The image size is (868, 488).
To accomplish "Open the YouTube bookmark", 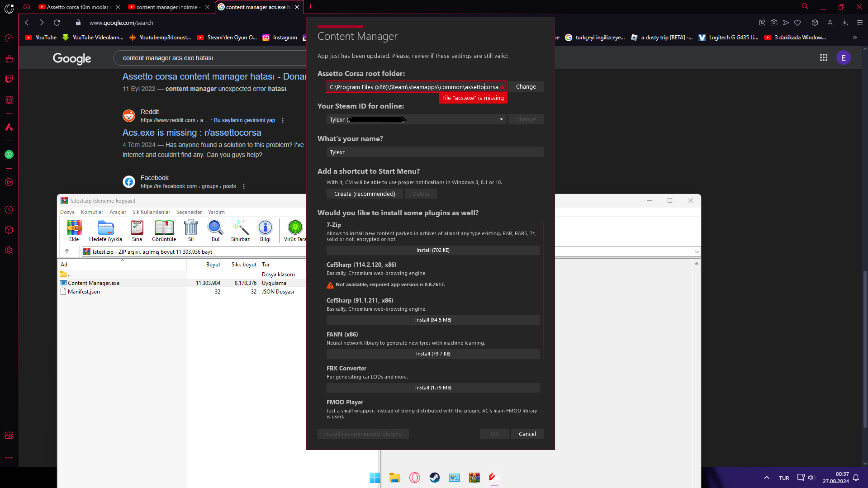I will pos(41,38).
